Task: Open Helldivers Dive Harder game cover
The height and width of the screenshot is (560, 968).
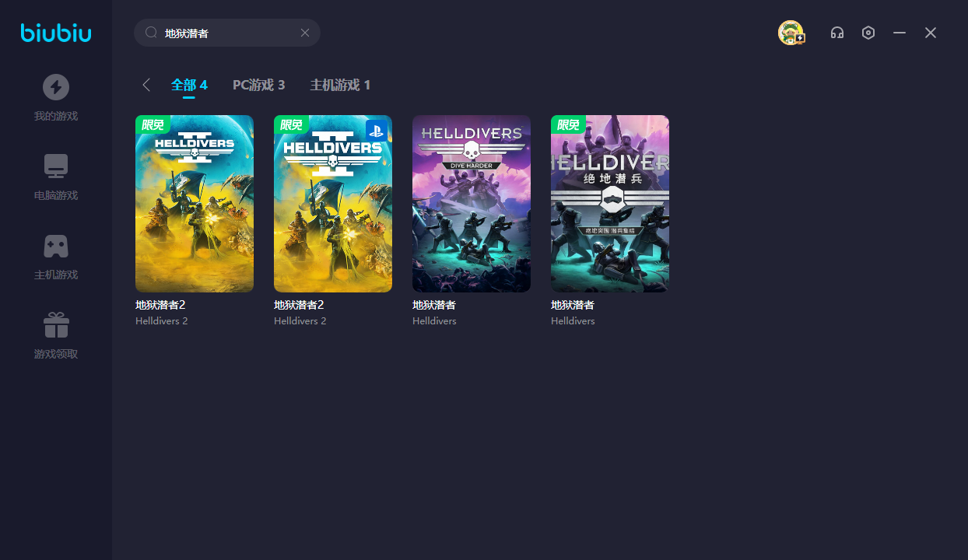Action: [472, 204]
